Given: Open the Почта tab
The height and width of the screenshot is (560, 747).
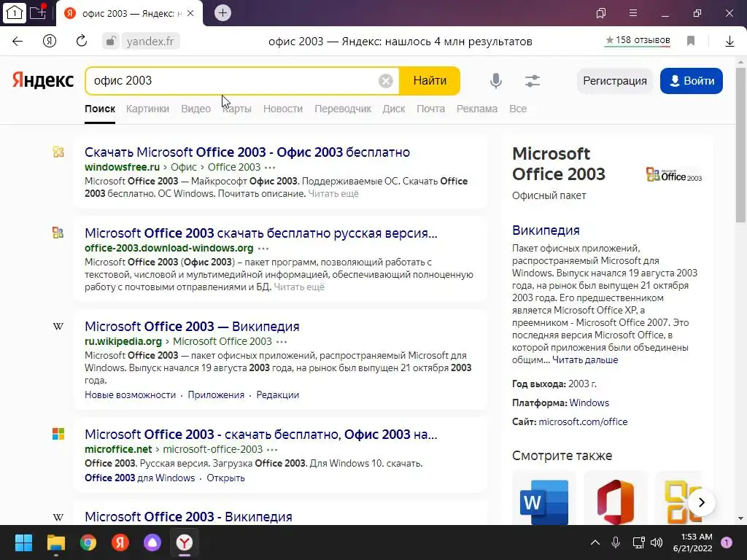Looking at the screenshot, I should tap(430, 109).
